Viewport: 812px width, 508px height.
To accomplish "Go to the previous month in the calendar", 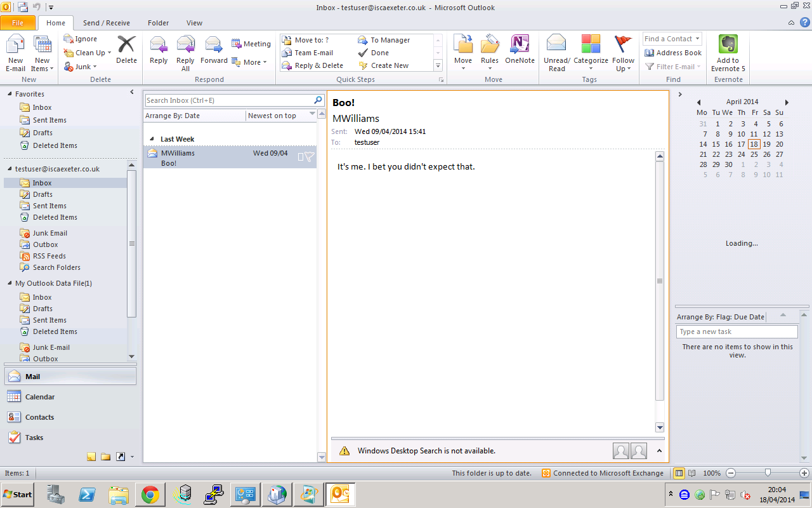I will click(698, 102).
